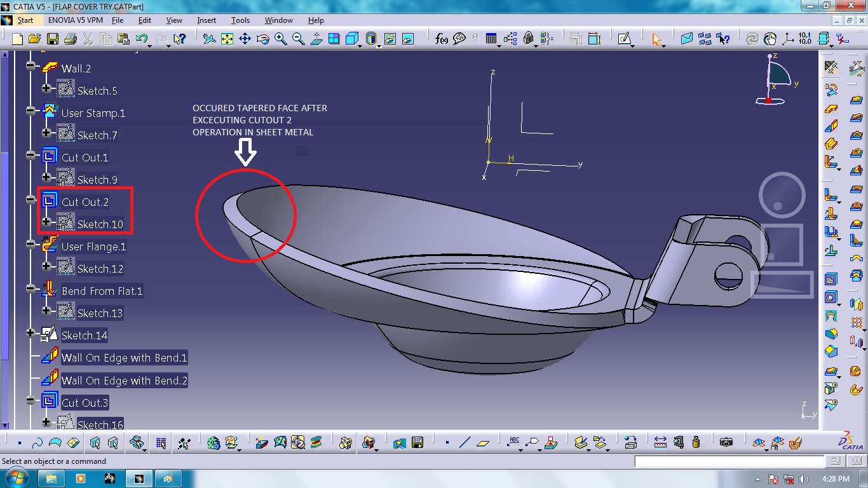The height and width of the screenshot is (488, 868).
Task: Activate the Rotate tool
Action: tap(262, 39)
